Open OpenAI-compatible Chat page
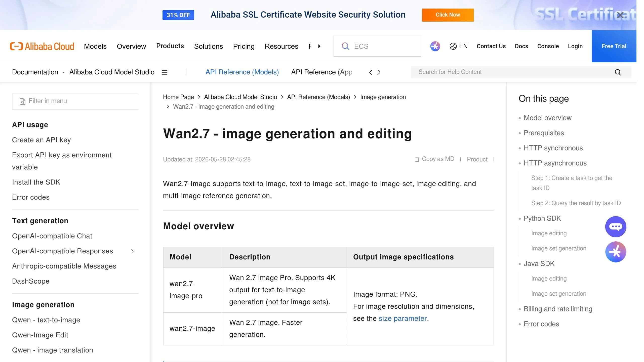 (52, 236)
